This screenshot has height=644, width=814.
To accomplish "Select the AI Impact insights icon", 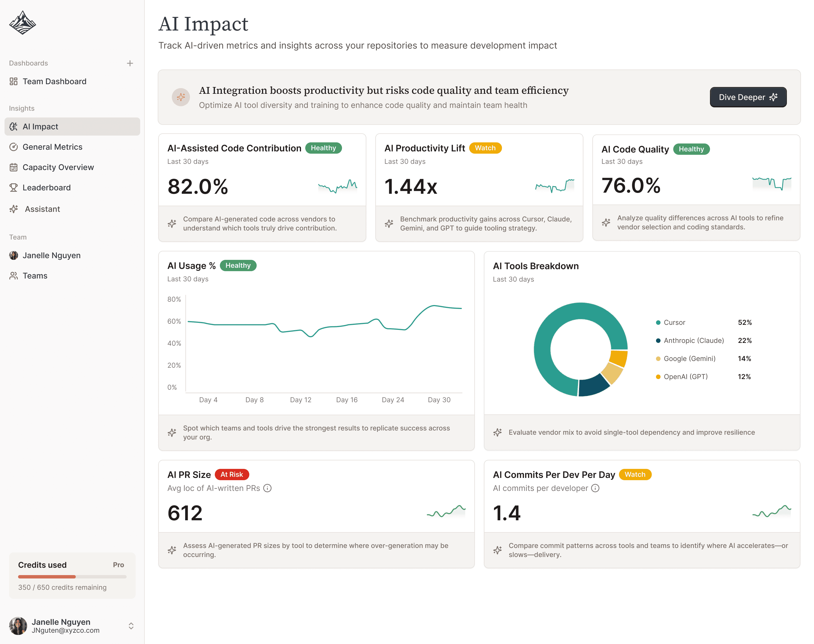I will 14,126.
